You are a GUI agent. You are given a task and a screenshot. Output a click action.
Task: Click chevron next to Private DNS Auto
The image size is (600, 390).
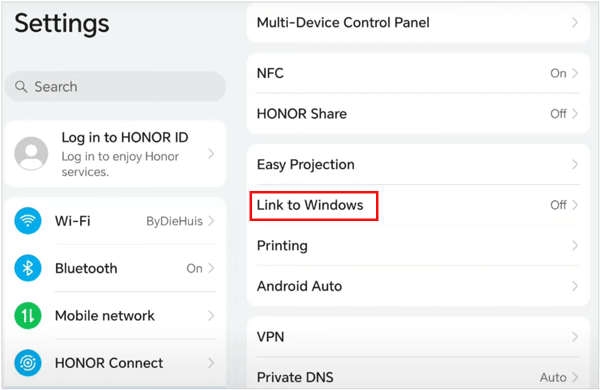pos(575,377)
